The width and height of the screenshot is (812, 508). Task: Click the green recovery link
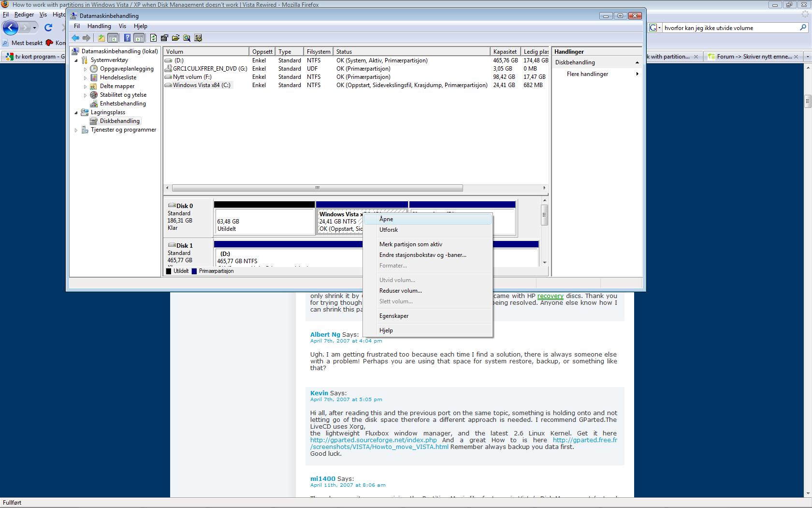pos(550,296)
